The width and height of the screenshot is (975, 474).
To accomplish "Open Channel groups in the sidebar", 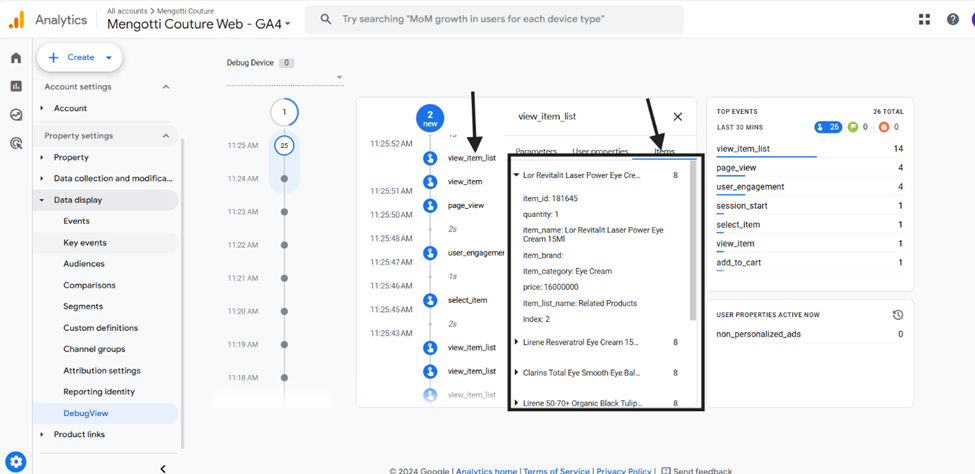I will click(x=95, y=349).
